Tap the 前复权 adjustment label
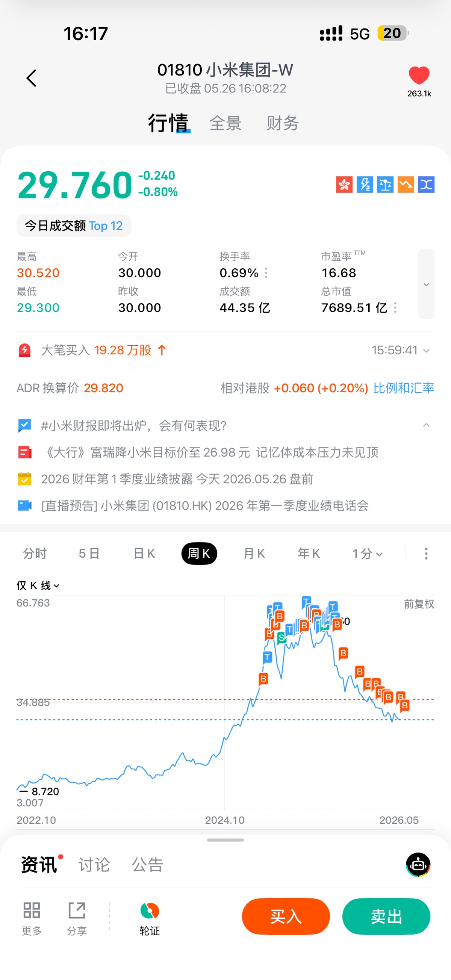This screenshot has height=980, width=451. tap(419, 604)
